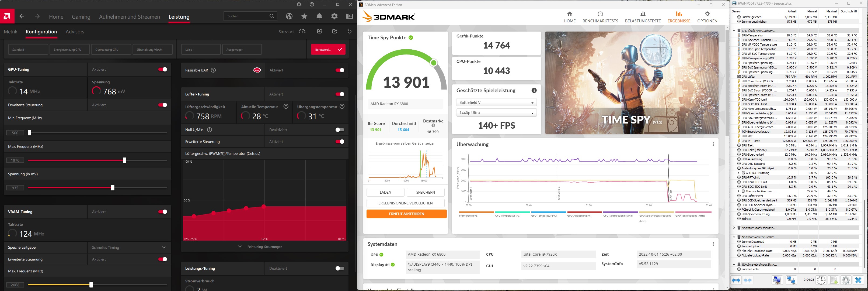Toggle Erweiterte Steuerung under VRAM-Tuning
The height and width of the screenshot is (291, 868).
[x=163, y=259]
